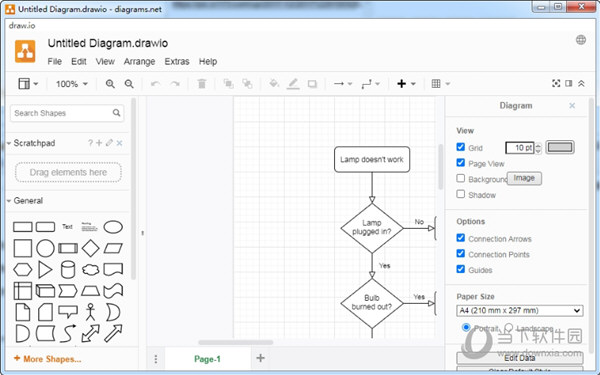The height and width of the screenshot is (375, 600).
Task: Open the View menu
Action: (105, 62)
